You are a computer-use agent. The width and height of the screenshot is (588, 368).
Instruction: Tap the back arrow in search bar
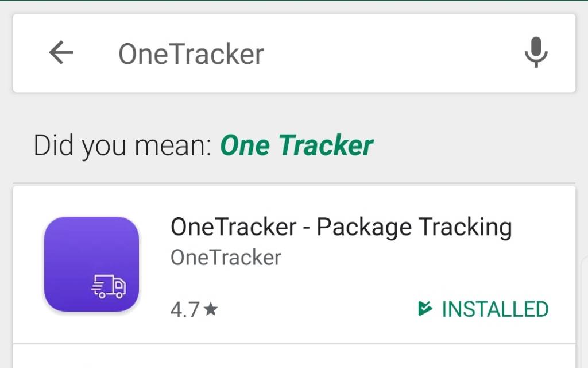61,53
